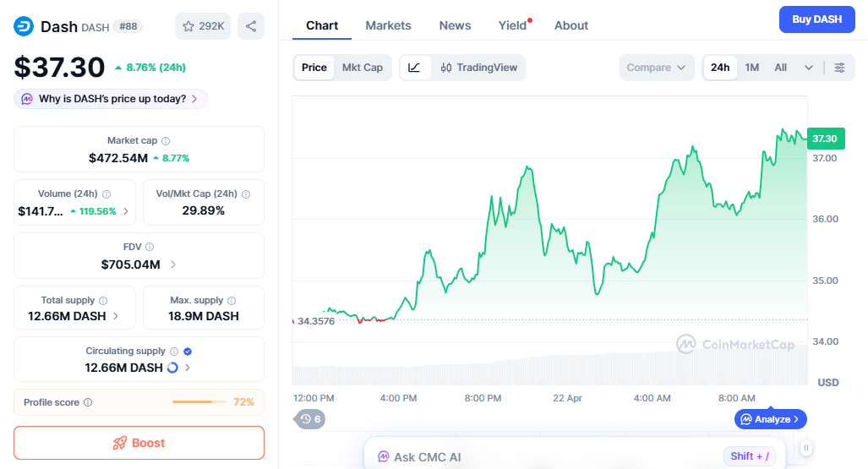Expand Total supply details arrow
The image size is (868, 469).
click(x=116, y=316)
